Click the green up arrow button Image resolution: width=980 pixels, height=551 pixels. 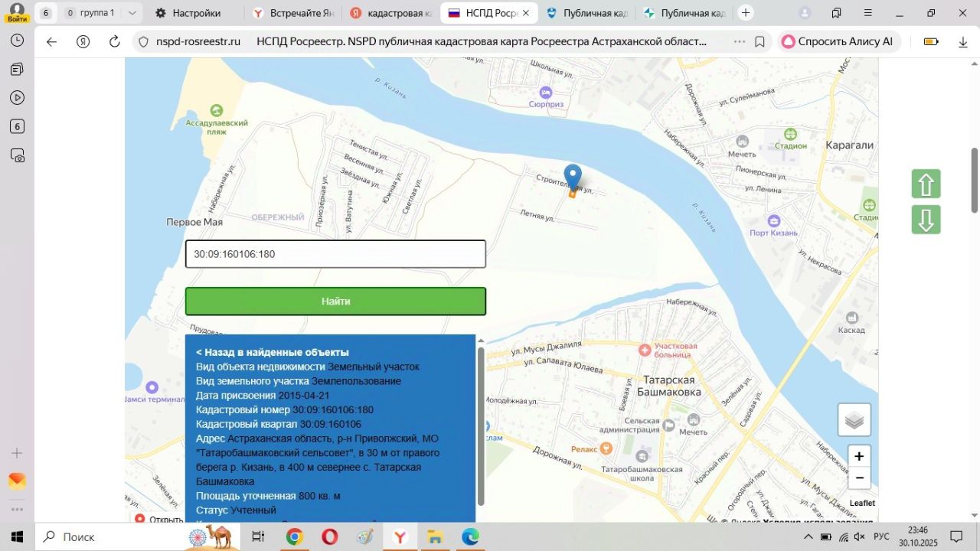coord(926,184)
